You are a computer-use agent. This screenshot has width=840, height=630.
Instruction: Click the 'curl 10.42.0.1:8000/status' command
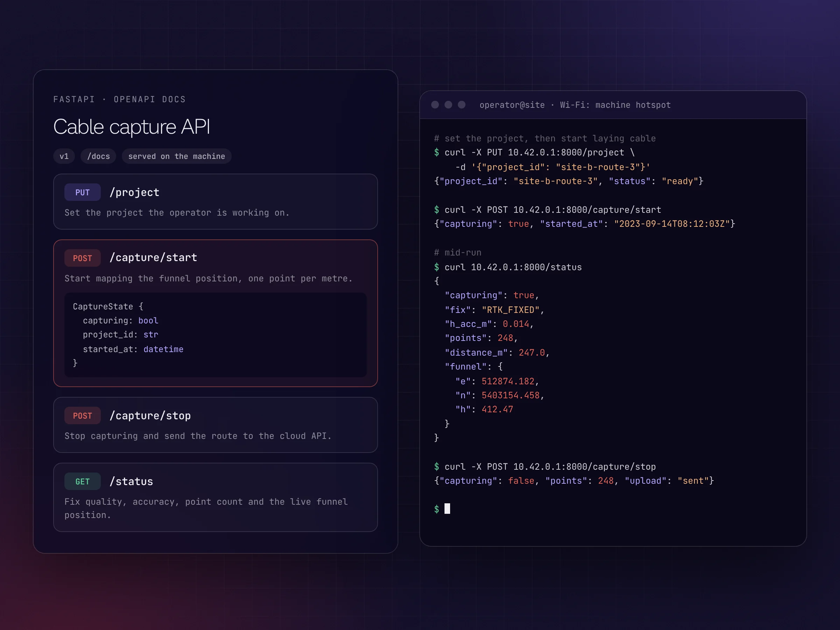pos(508,267)
